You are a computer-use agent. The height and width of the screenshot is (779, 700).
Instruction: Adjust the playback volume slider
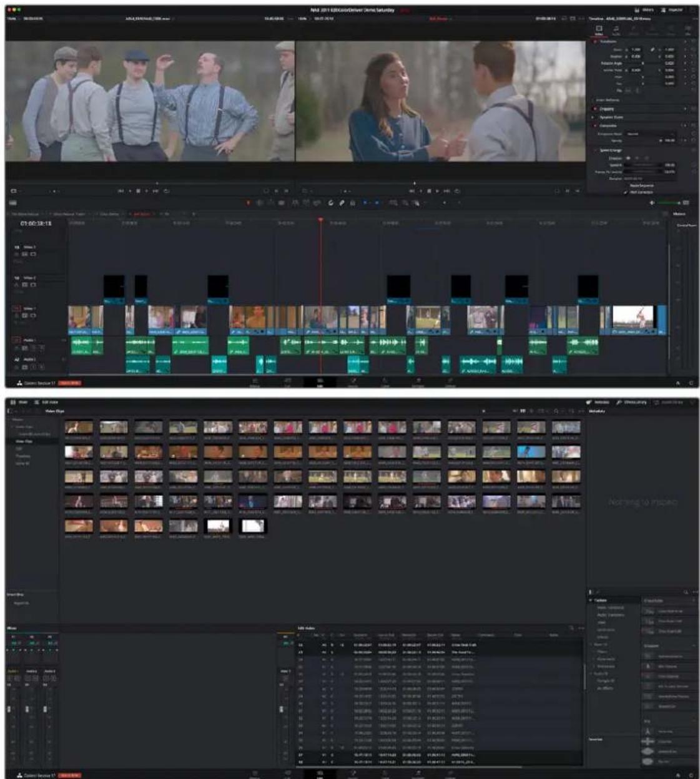tap(670, 203)
